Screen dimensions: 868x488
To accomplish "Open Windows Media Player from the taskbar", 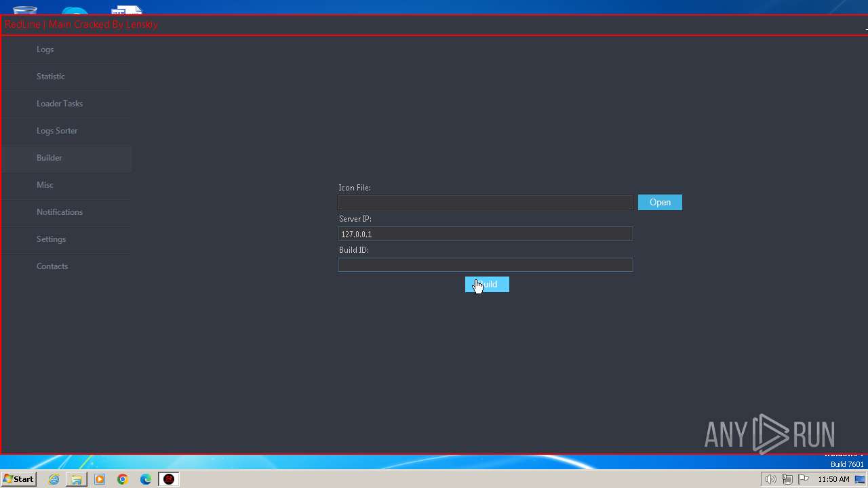I will coord(100,479).
